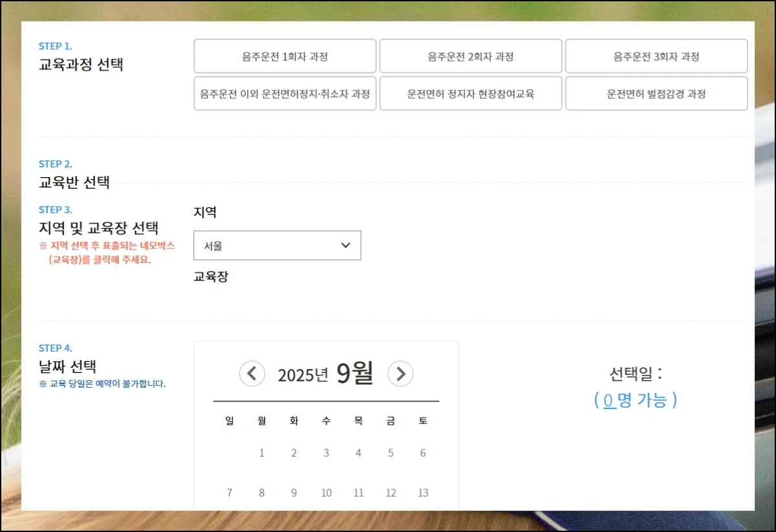Choose the 10th from the date grid

point(326,493)
